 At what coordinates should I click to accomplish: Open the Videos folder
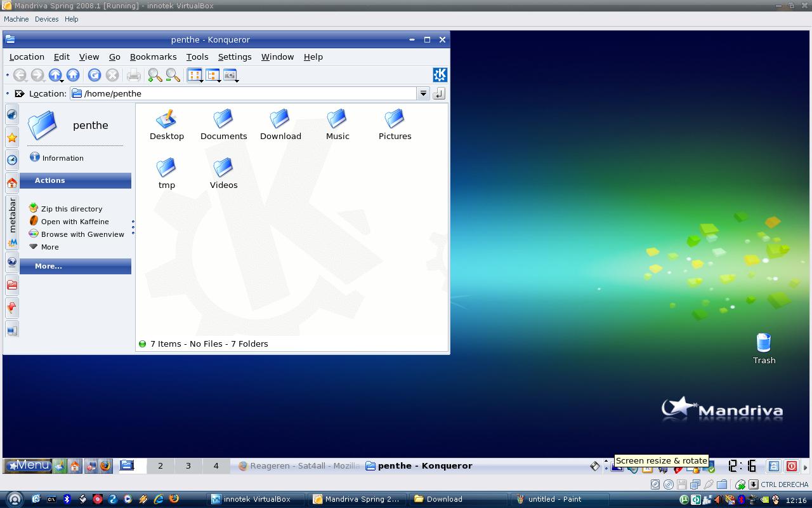[223, 173]
